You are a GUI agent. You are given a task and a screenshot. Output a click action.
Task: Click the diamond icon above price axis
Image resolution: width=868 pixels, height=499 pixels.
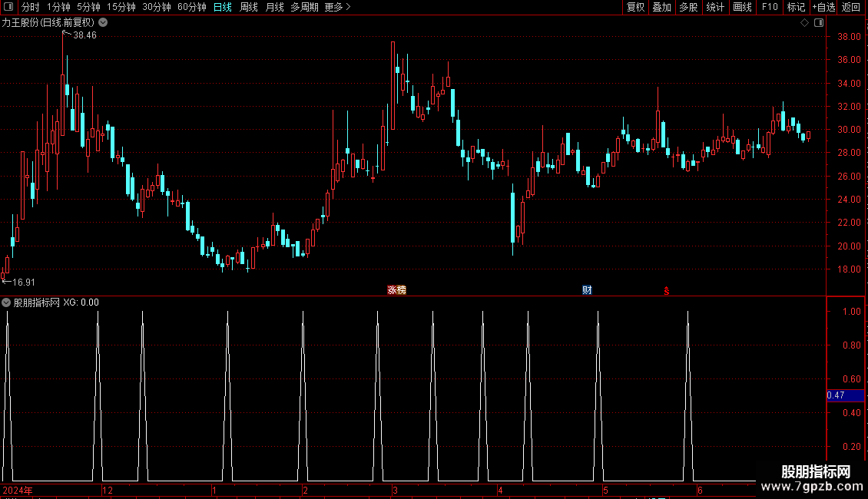point(804,23)
